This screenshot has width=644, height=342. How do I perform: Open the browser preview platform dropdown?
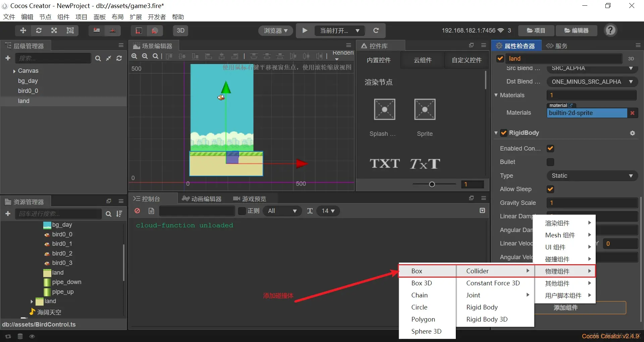(276, 31)
